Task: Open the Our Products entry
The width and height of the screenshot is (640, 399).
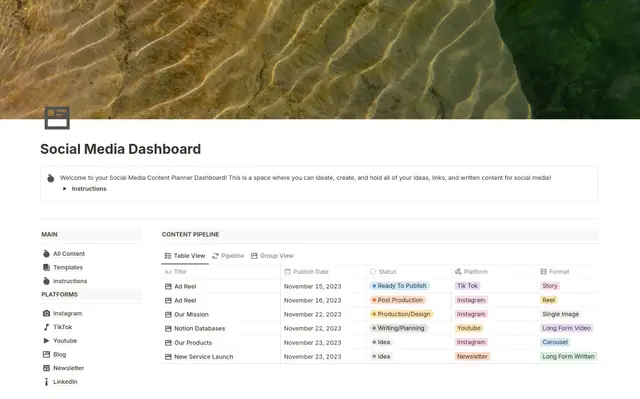Action: pos(193,343)
